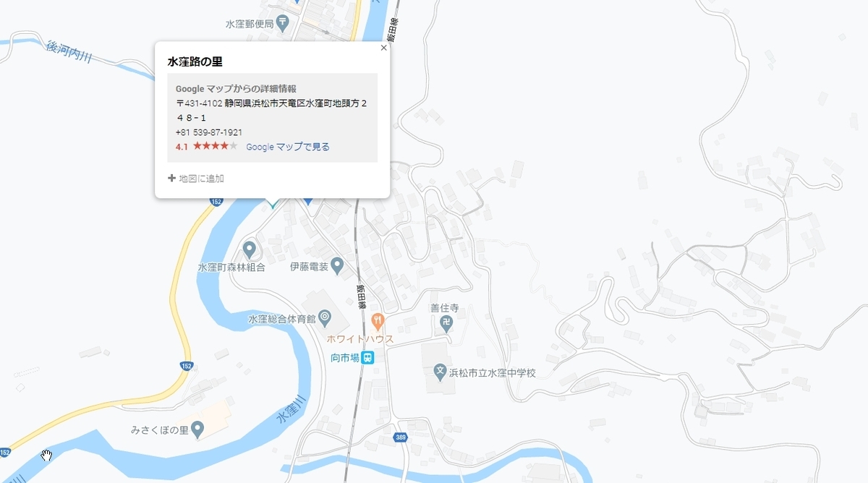The width and height of the screenshot is (868, 483).
Task: Select the 浜松市立水窪中学校 school icon
Action: pyautogui.click(x=440, y=372)
